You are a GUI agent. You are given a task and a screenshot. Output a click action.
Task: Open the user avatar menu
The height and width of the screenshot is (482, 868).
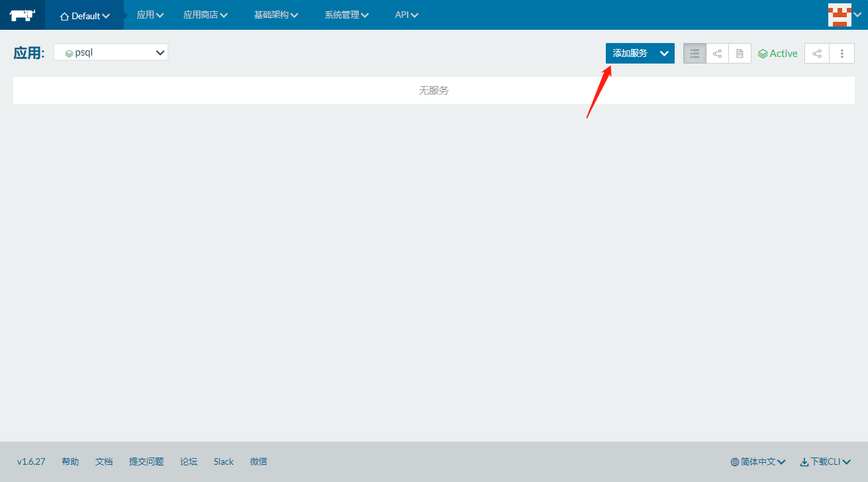tap(845, 15)
